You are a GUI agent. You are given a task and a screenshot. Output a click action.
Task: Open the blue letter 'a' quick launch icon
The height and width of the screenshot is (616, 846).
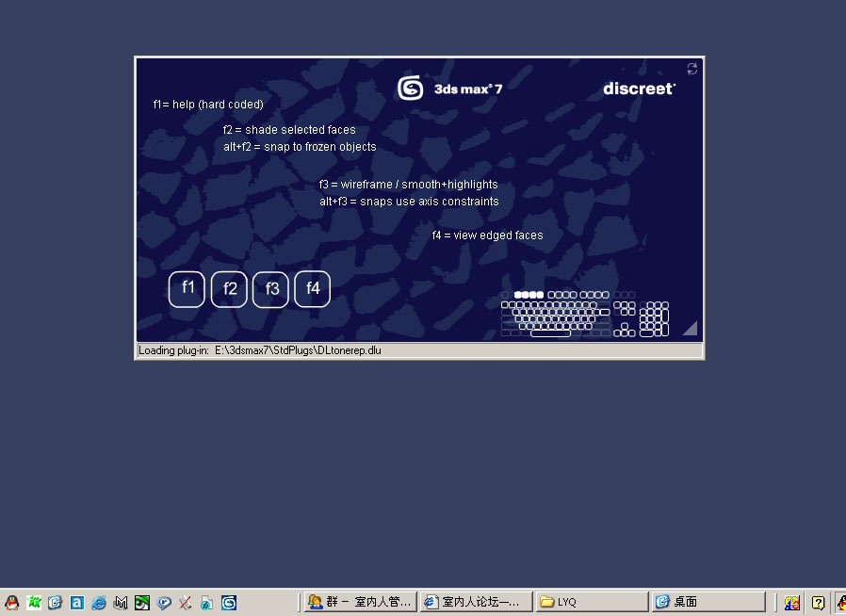point(77,602)
